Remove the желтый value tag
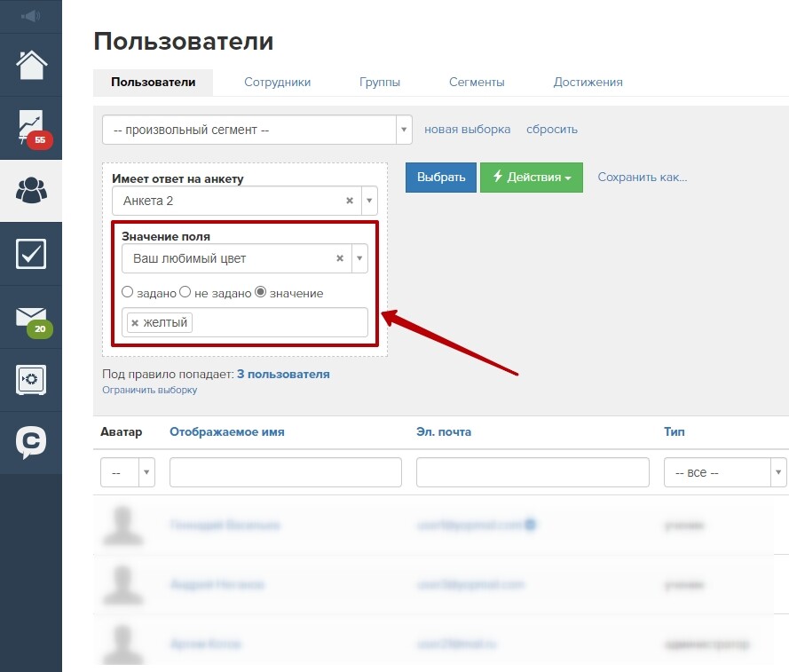 [135, 323]
